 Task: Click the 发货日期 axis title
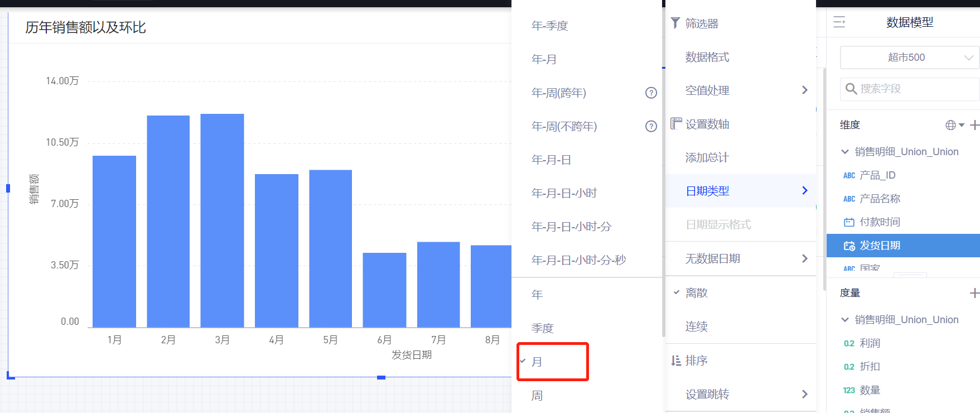[x=412, y=355]
